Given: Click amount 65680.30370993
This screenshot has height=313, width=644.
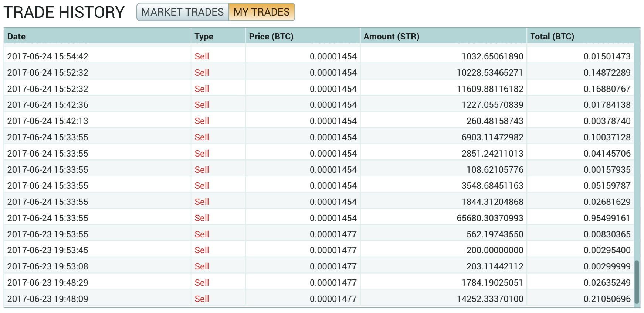Looking at the screenshot, I should tap(490, 218).
